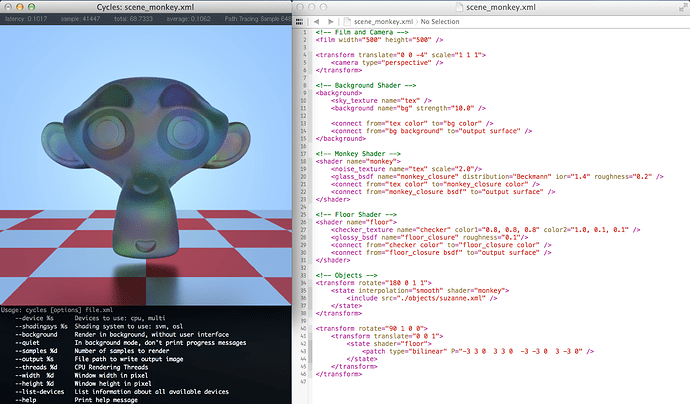
Task: Click the editor window title scene_monkey.xml
Action: click(501, 7)
